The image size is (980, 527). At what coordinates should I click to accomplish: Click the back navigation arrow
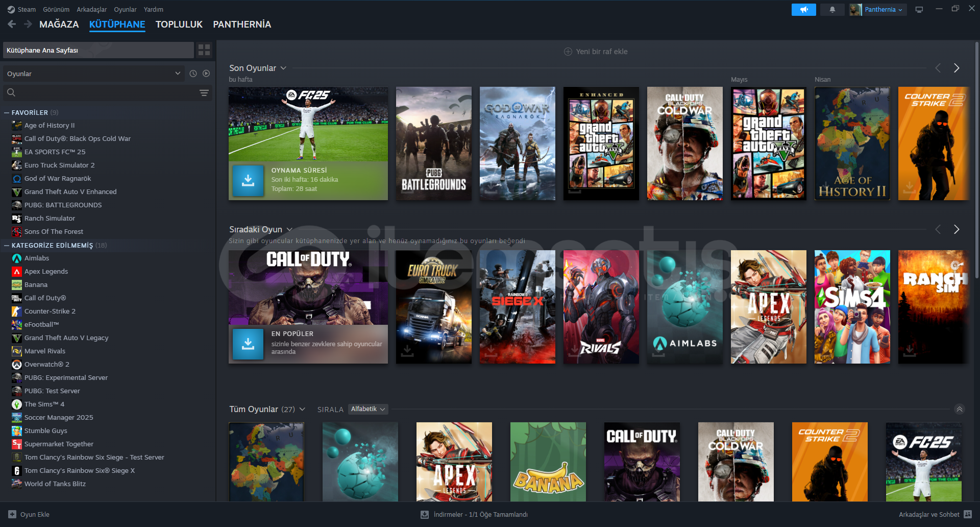[12, 24]
